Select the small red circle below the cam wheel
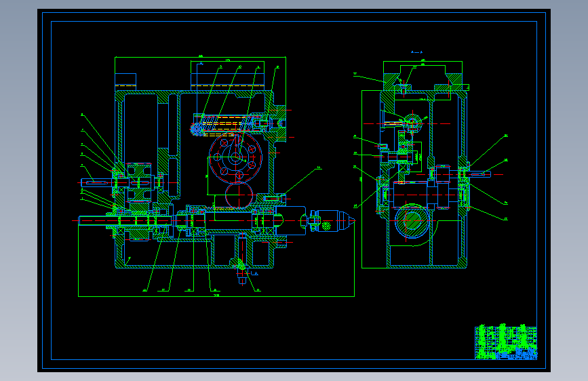This screenshot has height=381, width=588. click(239, 195)
